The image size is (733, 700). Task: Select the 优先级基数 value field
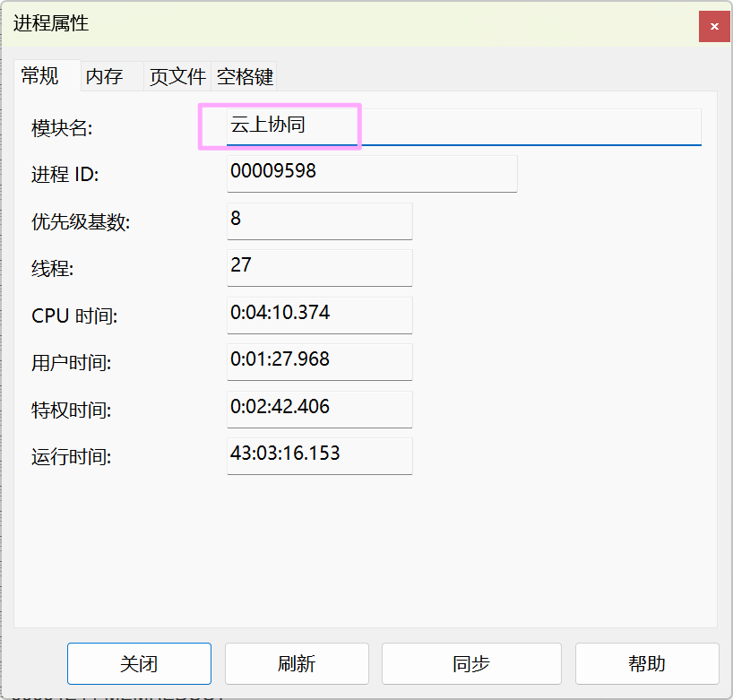point(320,220)
